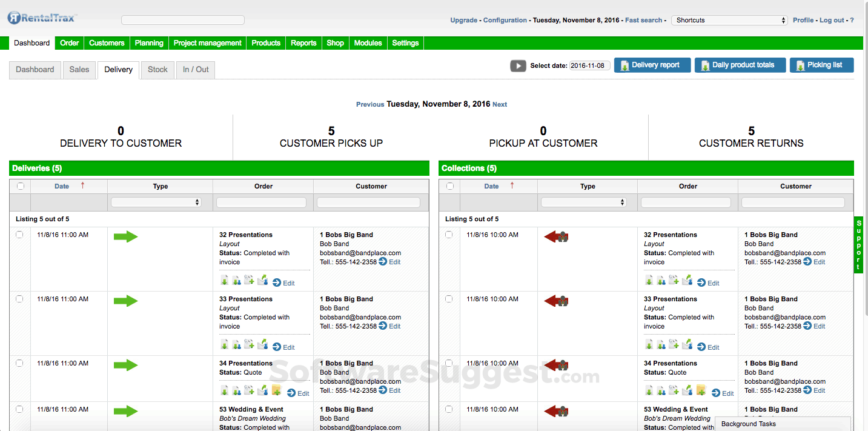Open the Type filter dropdown in Collections
Viewport: 868px width, 431px height.
click(585, 201)
